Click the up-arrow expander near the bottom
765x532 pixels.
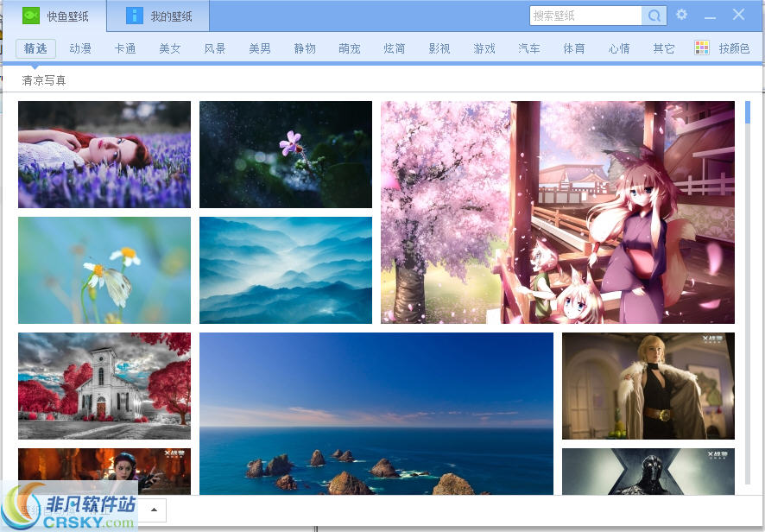(x=153, y=510)
